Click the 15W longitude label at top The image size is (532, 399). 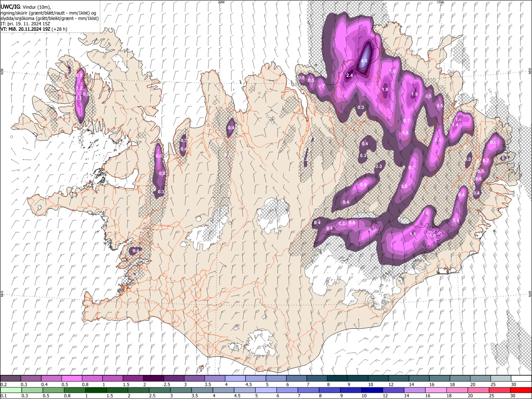coord(440,2)
